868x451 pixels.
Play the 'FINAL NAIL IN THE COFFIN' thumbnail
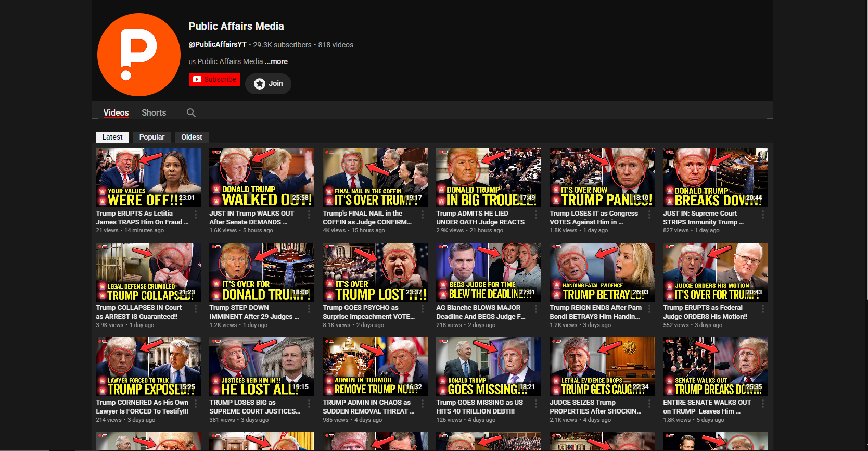click(375, 177)
